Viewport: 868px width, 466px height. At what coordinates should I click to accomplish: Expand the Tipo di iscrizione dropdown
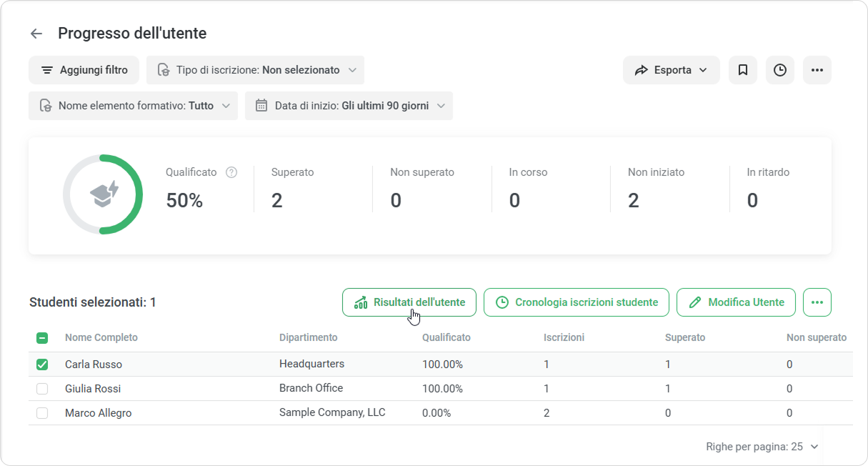pyautogui.click(x=256, y=70)
